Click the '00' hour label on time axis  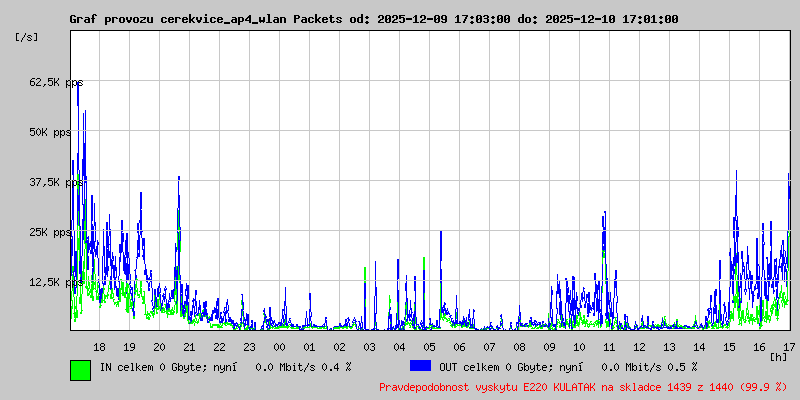[279, 347]
